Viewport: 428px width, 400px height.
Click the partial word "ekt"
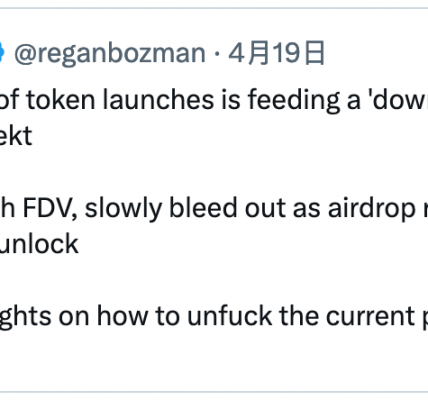click(x=15, y=135)
